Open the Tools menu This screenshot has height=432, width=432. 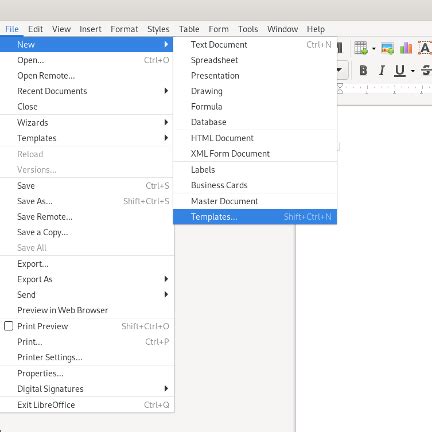(x=248, y=29)
